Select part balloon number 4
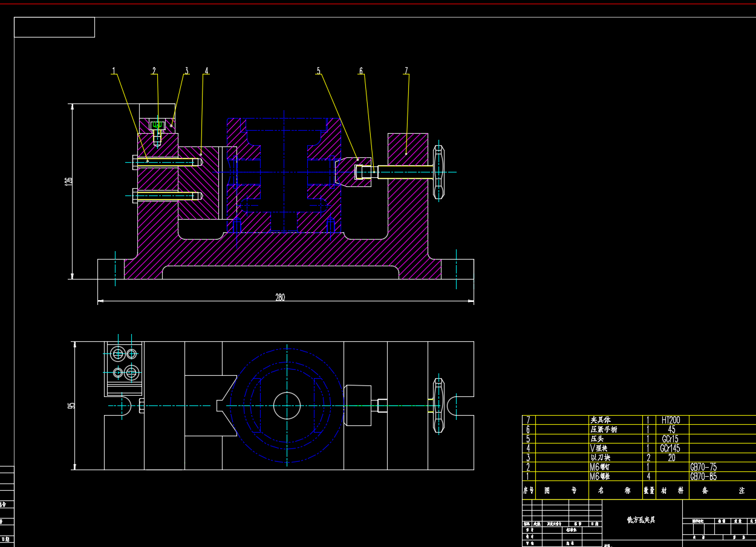The width and height of the screenshot is (756, 547). pos(206,71)
